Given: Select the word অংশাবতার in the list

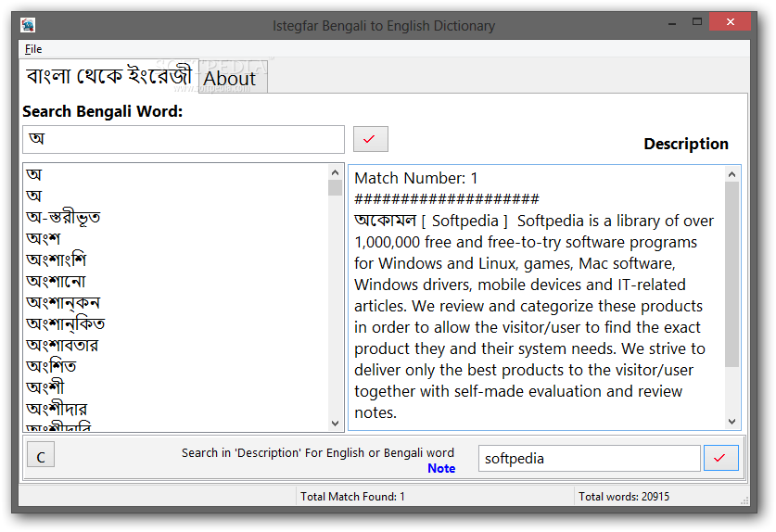Looking at the screenshot, I should click(x=62, y=345).
